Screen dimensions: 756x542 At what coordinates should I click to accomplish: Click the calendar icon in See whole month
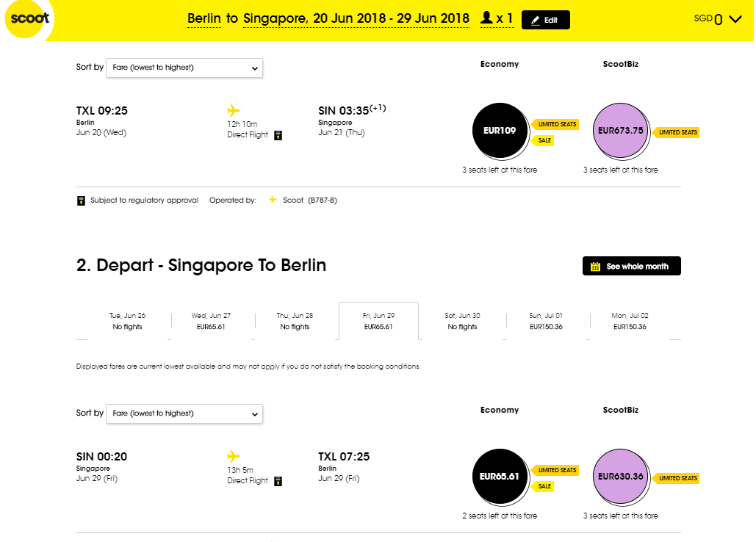tap(595, 267)
